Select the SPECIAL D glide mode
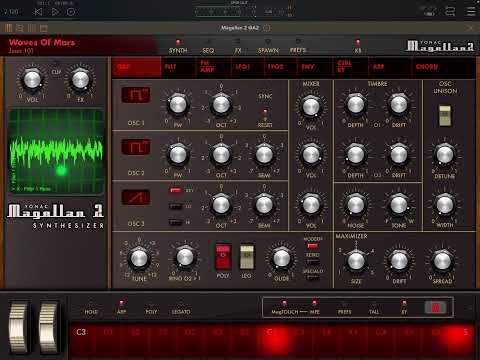Screen dimensions: 480x360 tap(313, 278)
